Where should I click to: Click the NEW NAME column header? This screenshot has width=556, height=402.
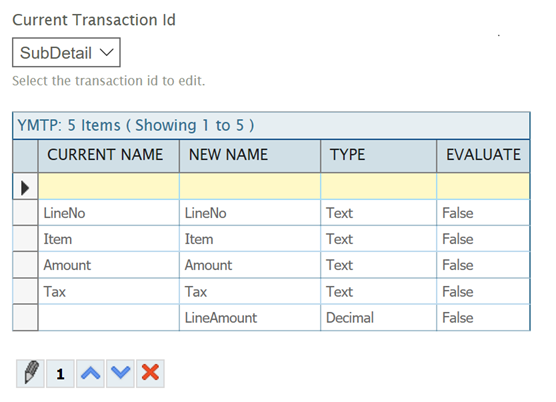point(250,156)
